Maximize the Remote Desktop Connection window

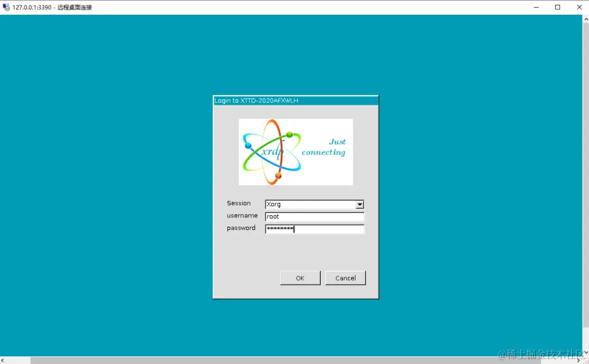557,7
